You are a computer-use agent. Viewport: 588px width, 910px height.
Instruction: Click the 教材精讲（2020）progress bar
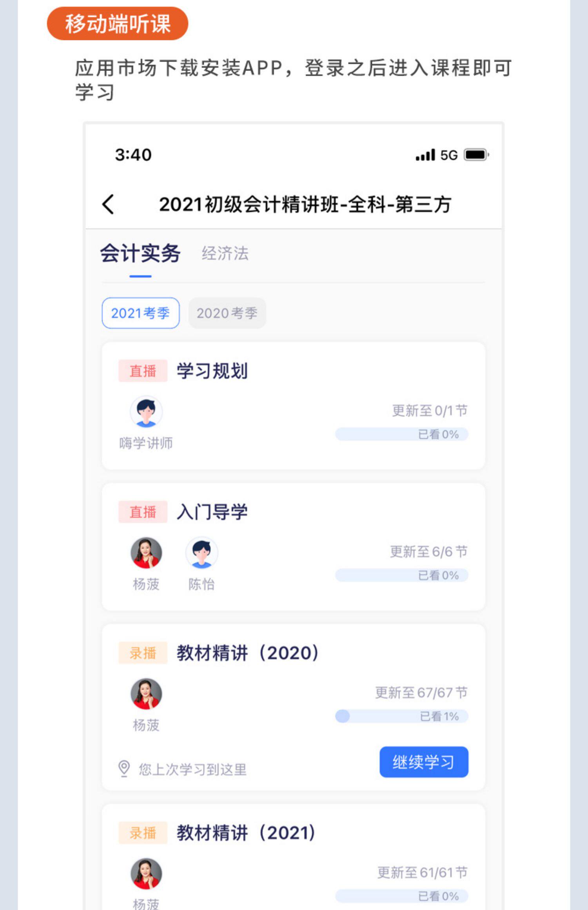401,716
